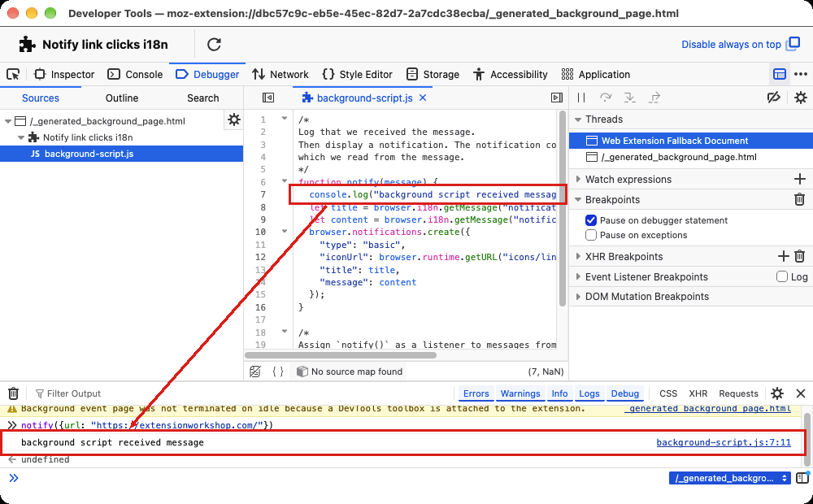Close the split console X
The height and width of the screenshot is (504, 813).
[801, 393]
